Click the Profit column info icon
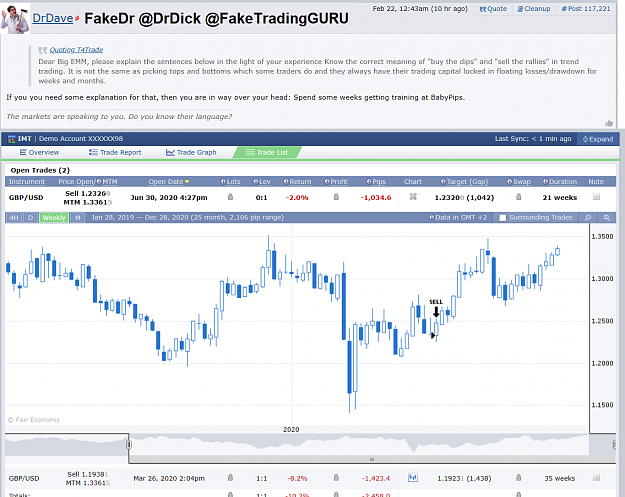 tap(327, 182)
